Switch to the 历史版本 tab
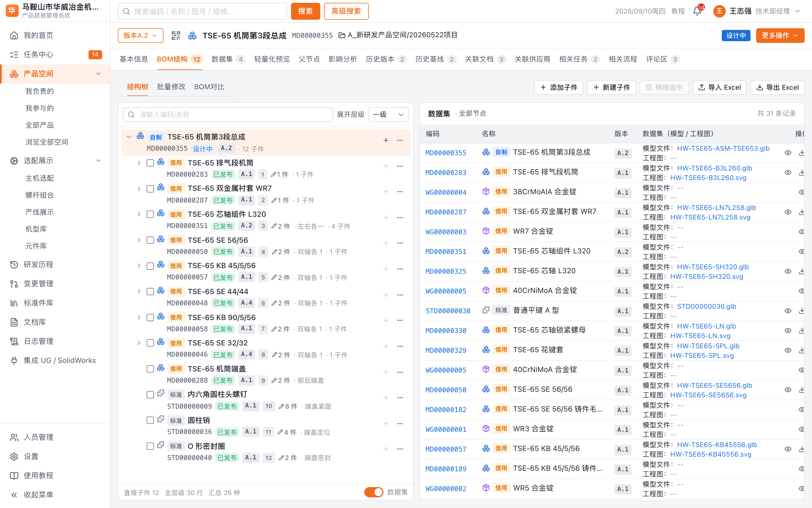The width and height of the screenshot is (812, 508). 386,59
